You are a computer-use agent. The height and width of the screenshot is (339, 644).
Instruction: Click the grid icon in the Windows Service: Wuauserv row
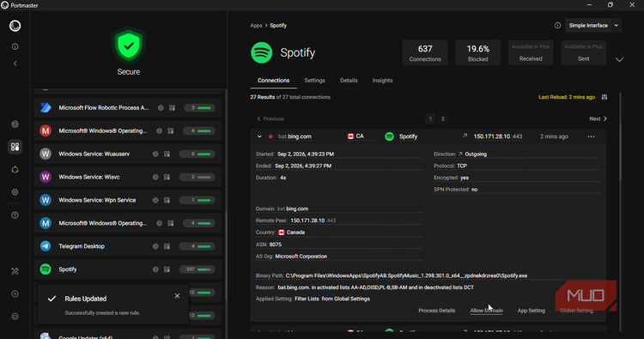coord(167,154)
